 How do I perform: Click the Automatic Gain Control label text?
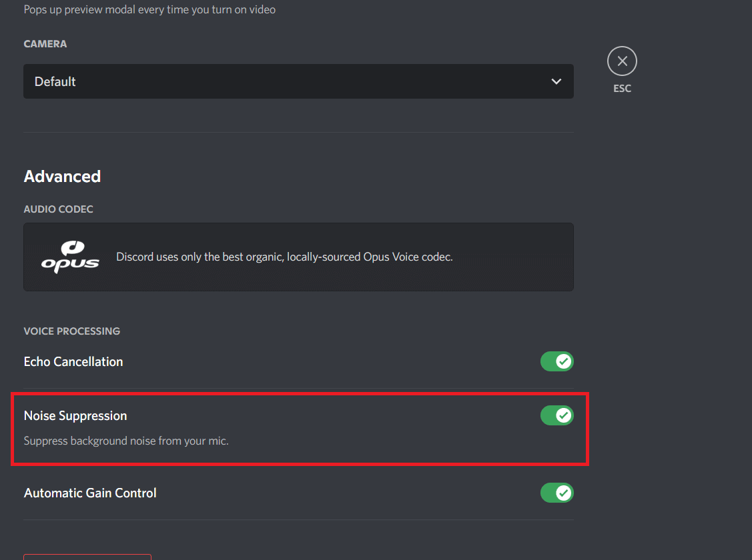point(90,493)
